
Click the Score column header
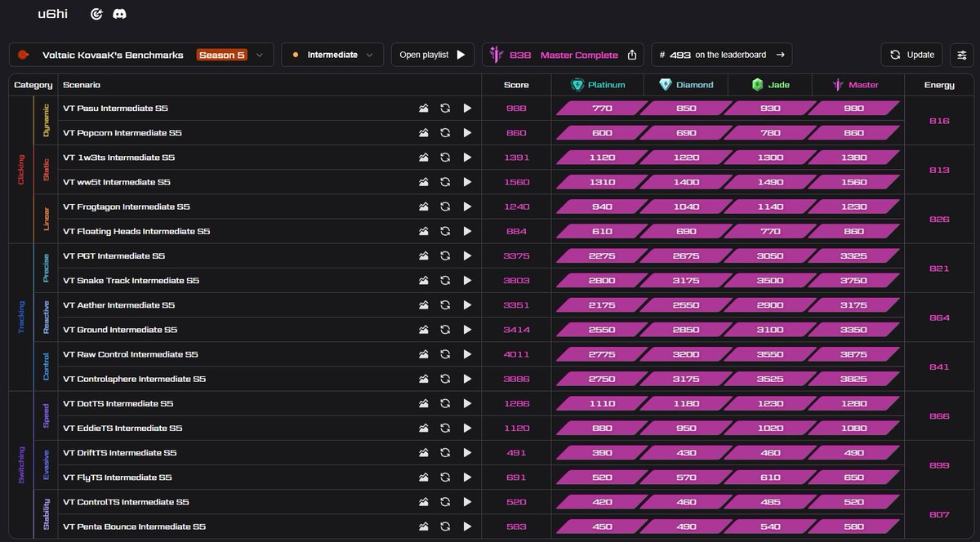click(516, 85)
